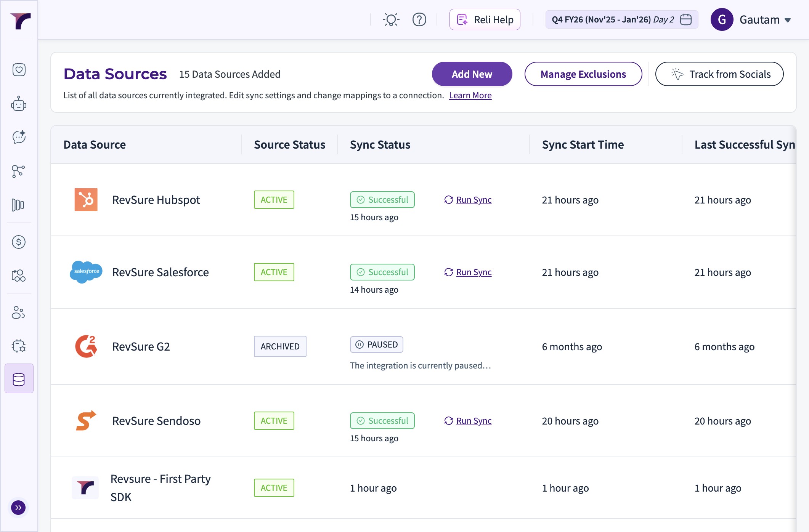The image size is (809, 532).
Task: Click the people/users sidebar icon
Action: [19, 312]
